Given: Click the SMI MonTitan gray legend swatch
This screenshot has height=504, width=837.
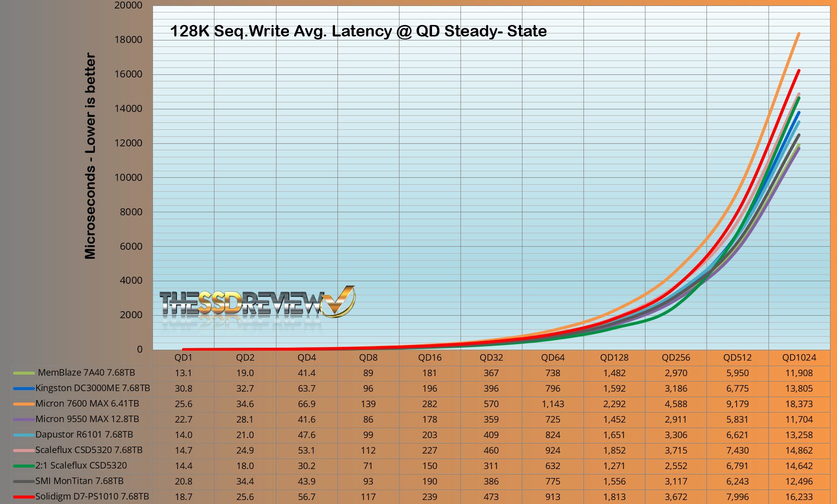Looking at the screenshot, I should coord(24,482).
